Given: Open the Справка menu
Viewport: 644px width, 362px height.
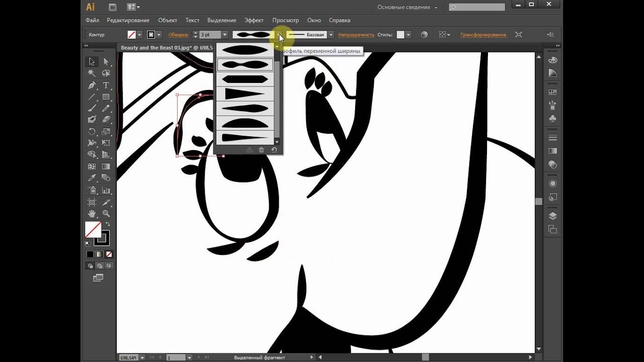Looking at the screenshot, I should click(340, 20).
